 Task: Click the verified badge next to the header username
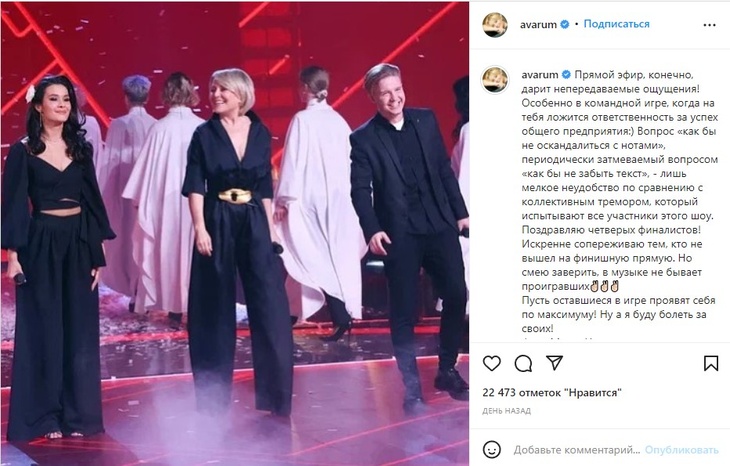[x=564, y=24]
